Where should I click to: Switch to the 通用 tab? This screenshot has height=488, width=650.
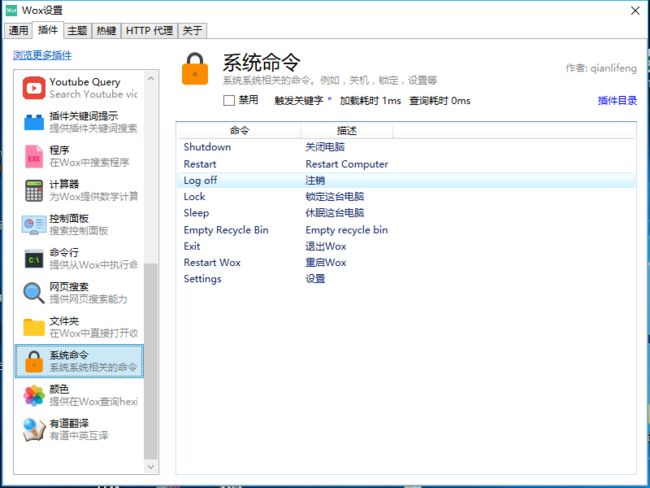[x=18, y=30]
